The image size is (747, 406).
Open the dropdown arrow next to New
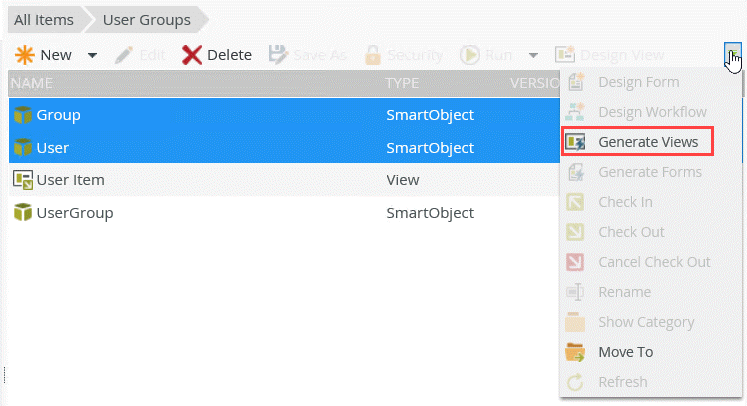coord(92,55)
